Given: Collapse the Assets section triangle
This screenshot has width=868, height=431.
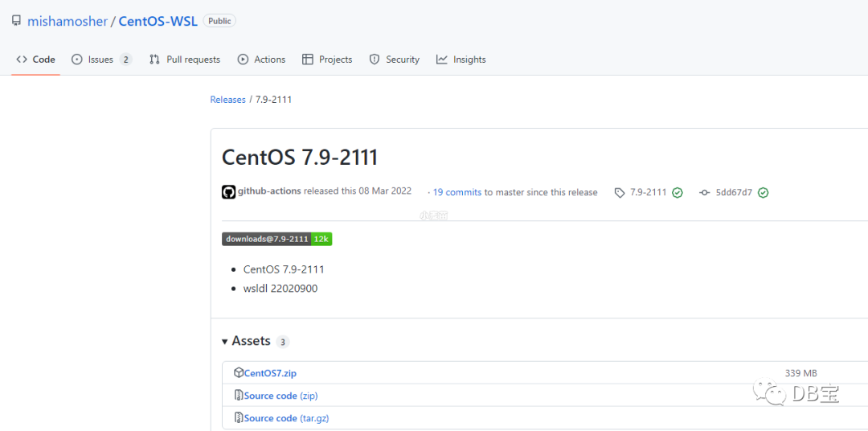Looking at the screenshot, I should pyautogui.click(x=225, y=342).
